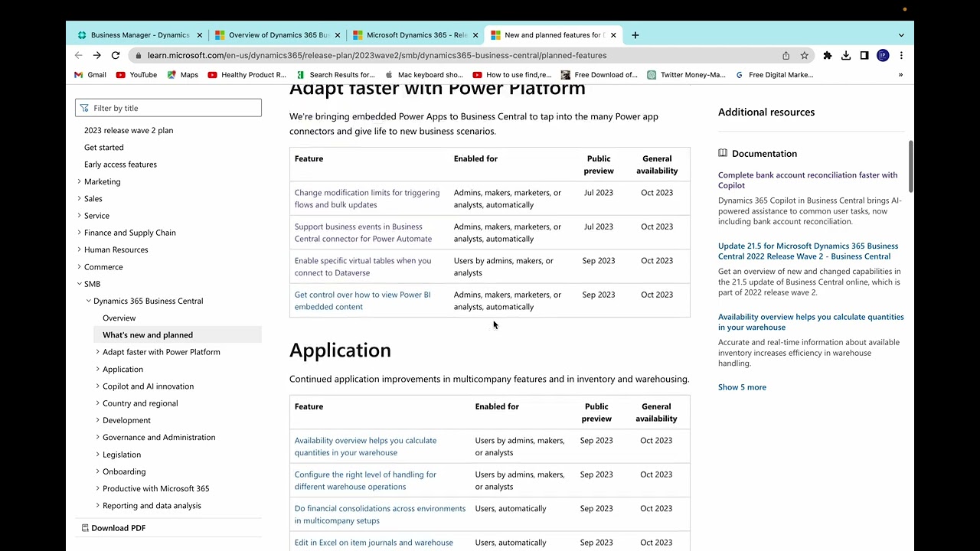Click the page vertical scrollbar
The image size is (980, 551).
point(910,167)
